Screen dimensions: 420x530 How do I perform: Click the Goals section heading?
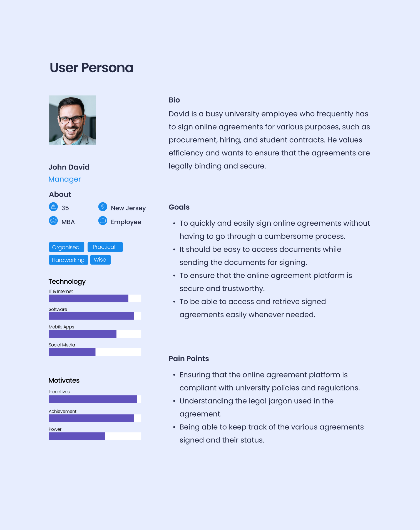(x=179, y=207)
